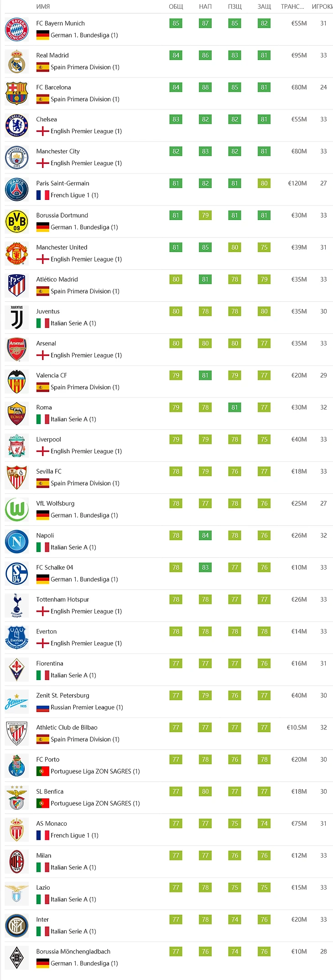Viewport: 333px width, 980px height.
Task: Click the FC Bayern Munich club crest
Action: (16, 30)
